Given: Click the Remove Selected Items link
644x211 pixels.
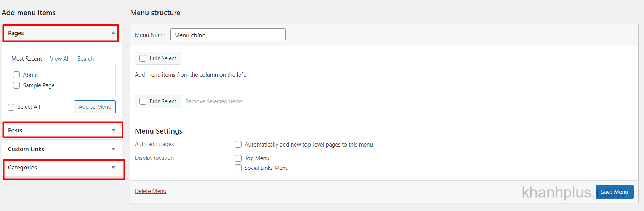Looking at the screenshot, I should (x=214, y=101).
